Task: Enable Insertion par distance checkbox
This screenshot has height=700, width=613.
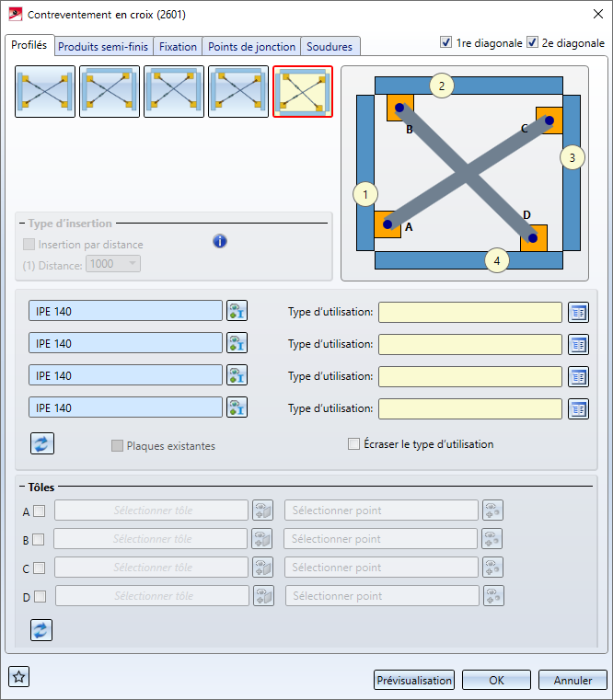Action: 29,244
